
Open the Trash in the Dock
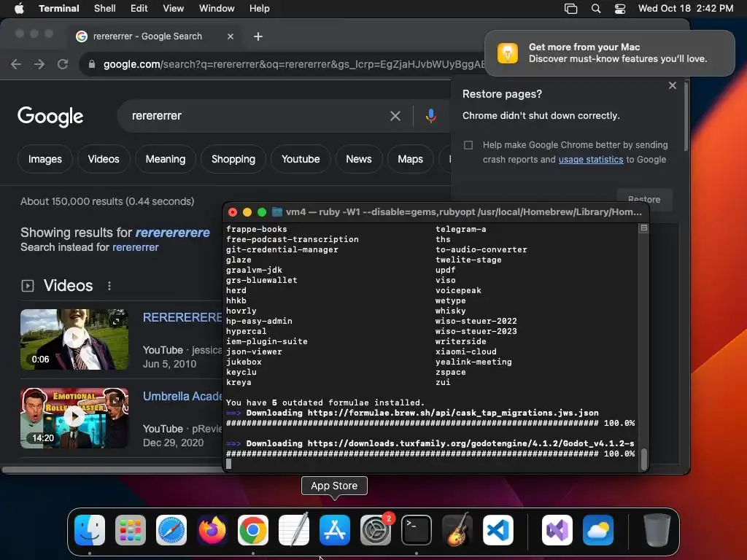[x=657, y=530]
